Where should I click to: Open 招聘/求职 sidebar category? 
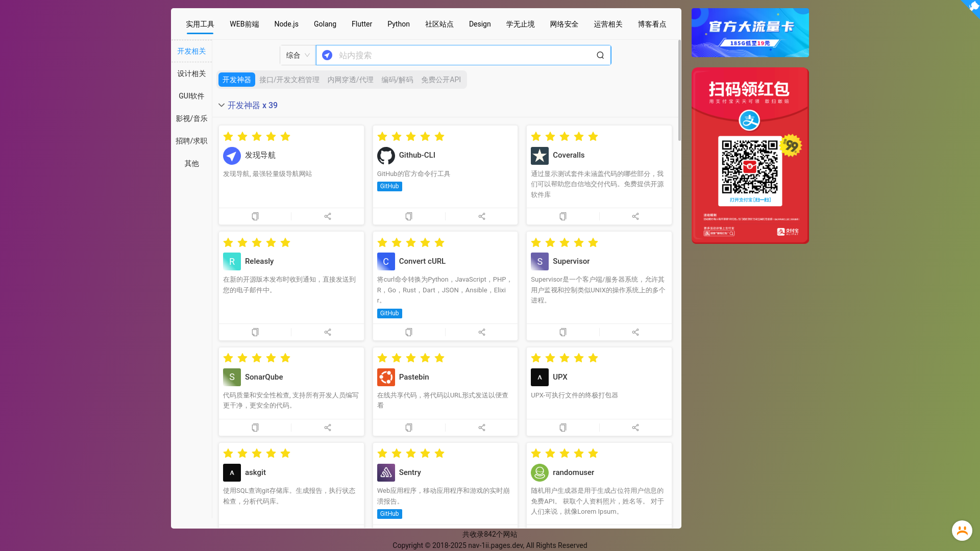tap(191, 141)
